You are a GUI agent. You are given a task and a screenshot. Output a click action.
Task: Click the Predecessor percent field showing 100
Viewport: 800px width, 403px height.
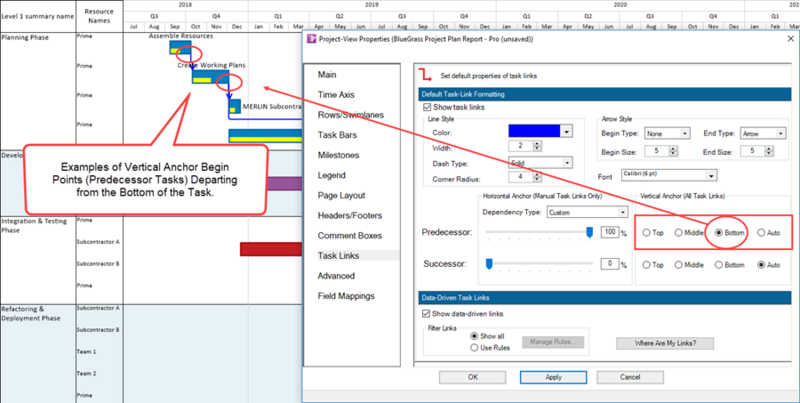(609, 233)
